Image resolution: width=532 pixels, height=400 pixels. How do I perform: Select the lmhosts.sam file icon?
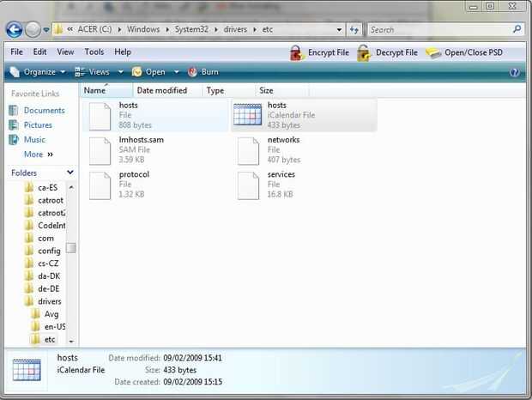[x=100, y=150]
